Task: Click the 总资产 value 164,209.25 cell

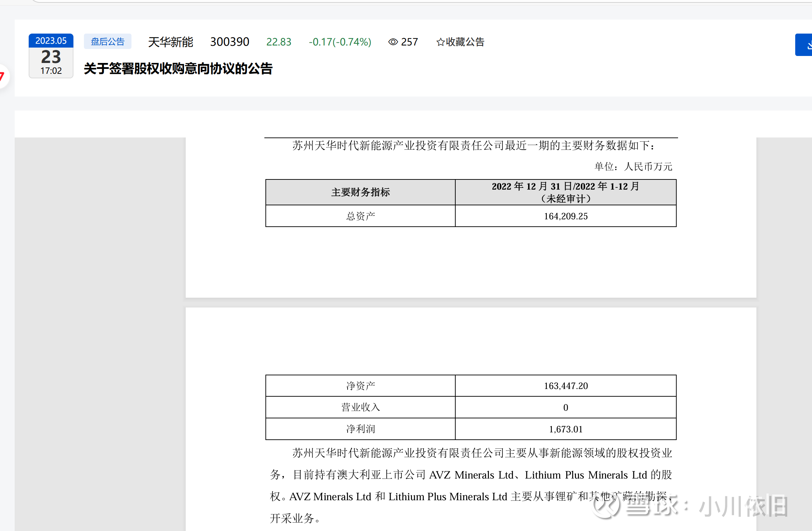Action: point(565,216)
